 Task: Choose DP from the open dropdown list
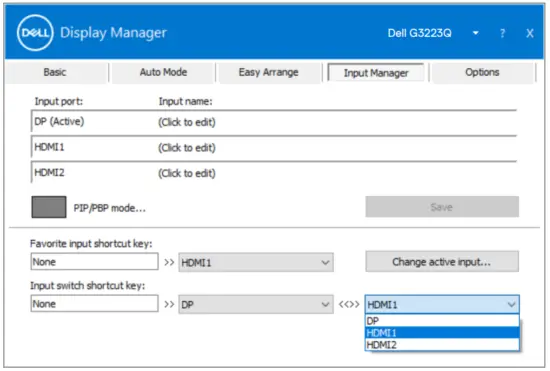click(442, 321)
